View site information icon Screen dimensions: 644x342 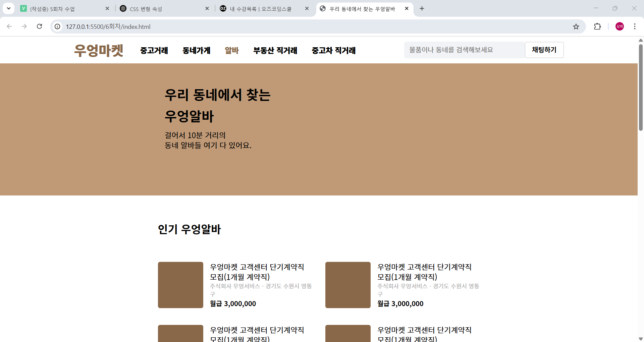(x=58, y=26)
